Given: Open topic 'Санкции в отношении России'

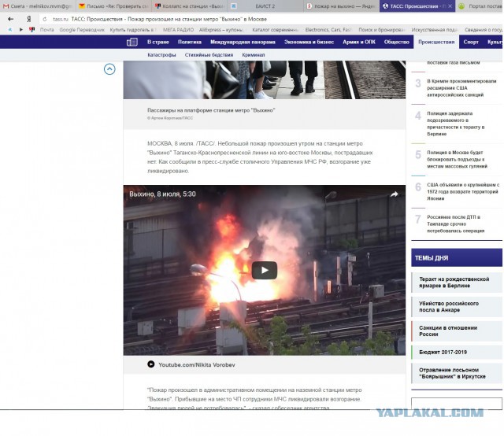Looking at the screenshot, I should point(457,331).
